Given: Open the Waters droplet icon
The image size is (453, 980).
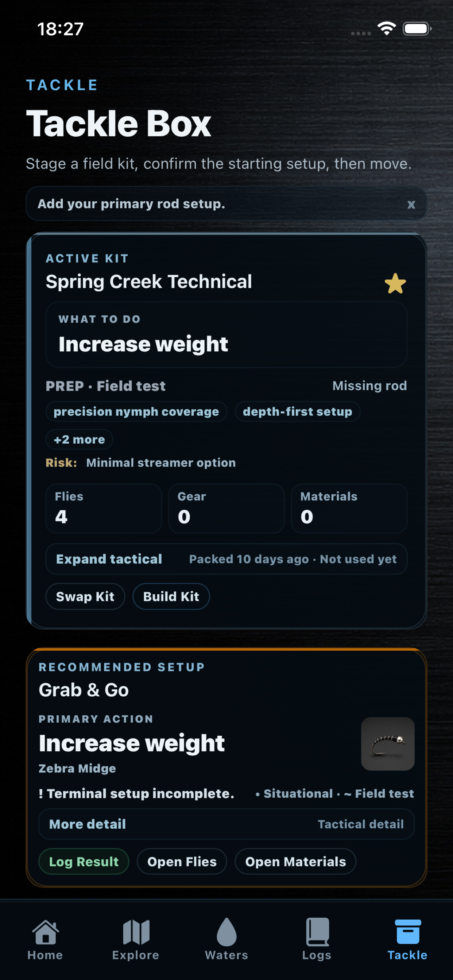Looking at the screenshot, I should click(226, 932).
